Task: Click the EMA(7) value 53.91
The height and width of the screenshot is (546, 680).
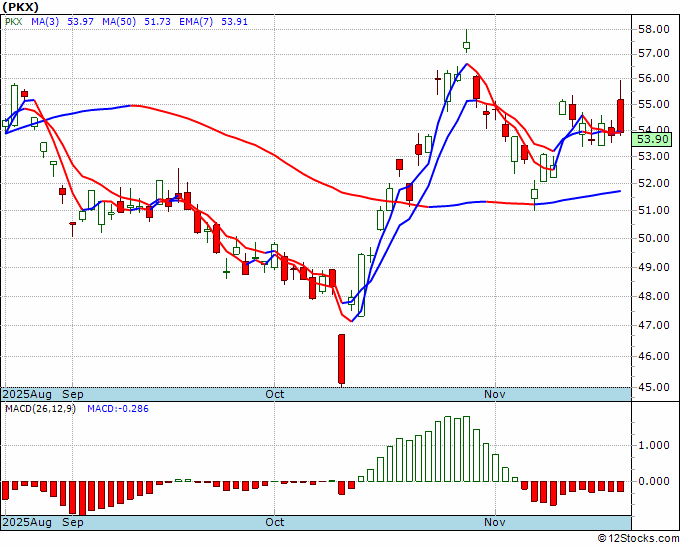Action: (x=234, y=21)
